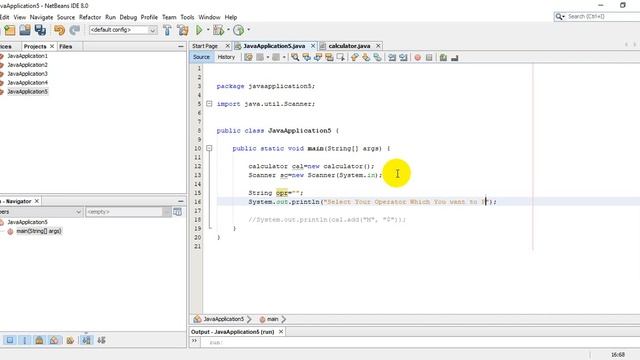The width and height of the screenshot is (640, 360).
Task: Open the Source menu
Action: [66, 17]
